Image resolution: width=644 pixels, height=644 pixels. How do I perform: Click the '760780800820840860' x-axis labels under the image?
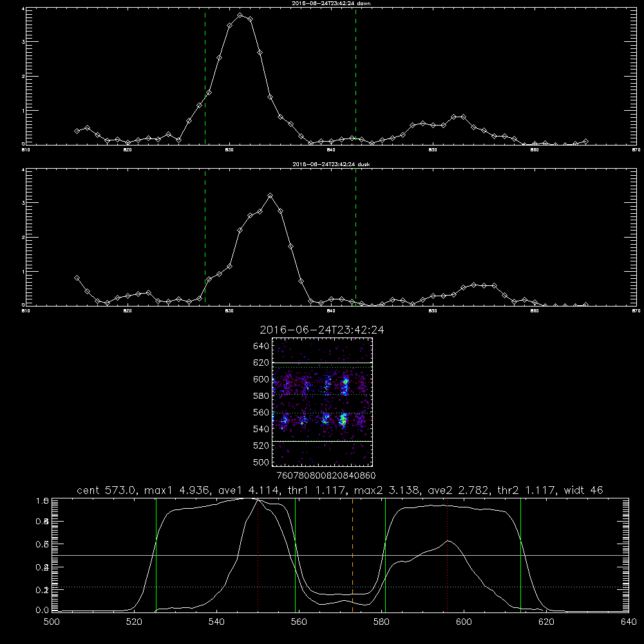click(326, 476)
